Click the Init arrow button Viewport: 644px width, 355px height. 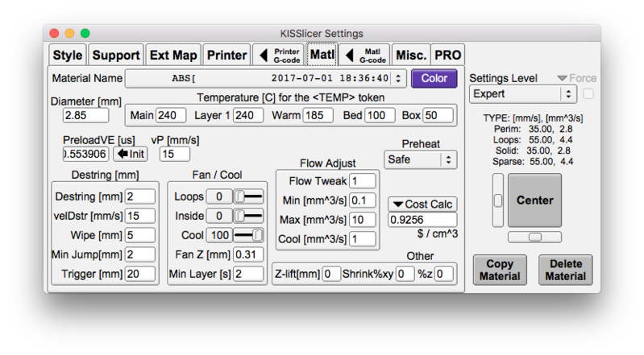pos(131,154)
